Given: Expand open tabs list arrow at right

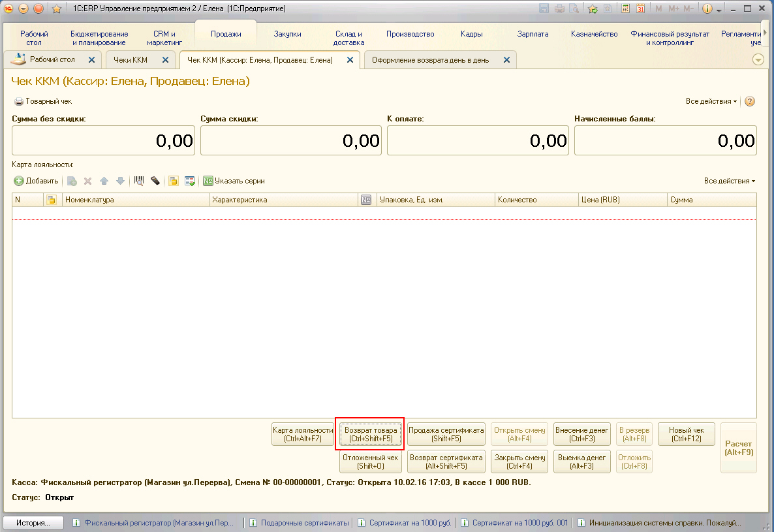Looking at the screenshot, I should [x=758, y=59].
